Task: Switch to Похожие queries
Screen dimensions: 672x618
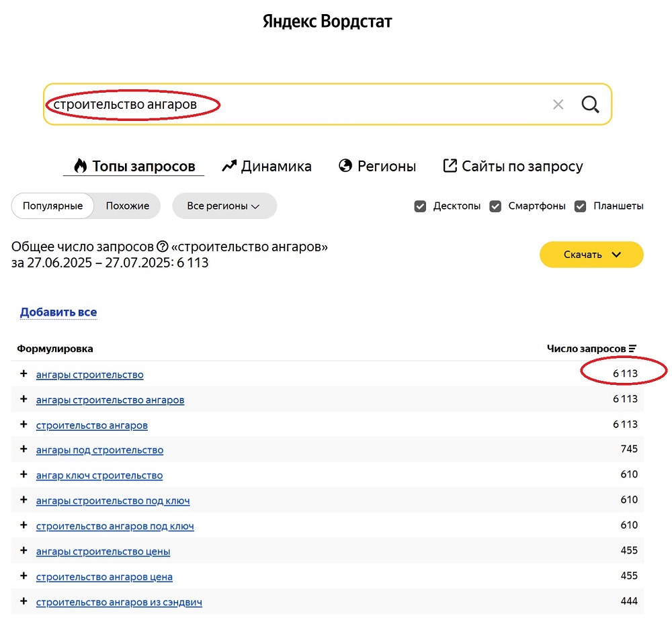Action: [x=128, y=206]
